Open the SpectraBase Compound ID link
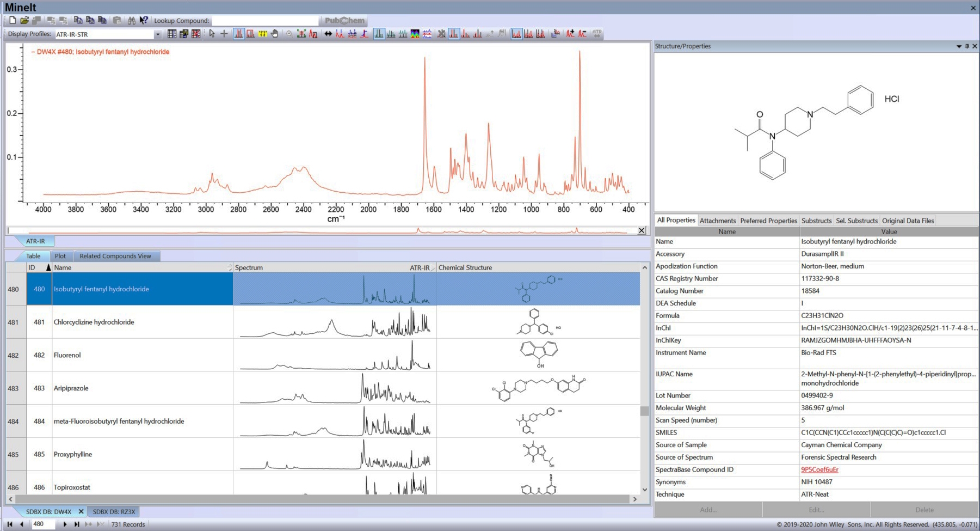This screenshot has height=531, width=980. pos(819,469)
